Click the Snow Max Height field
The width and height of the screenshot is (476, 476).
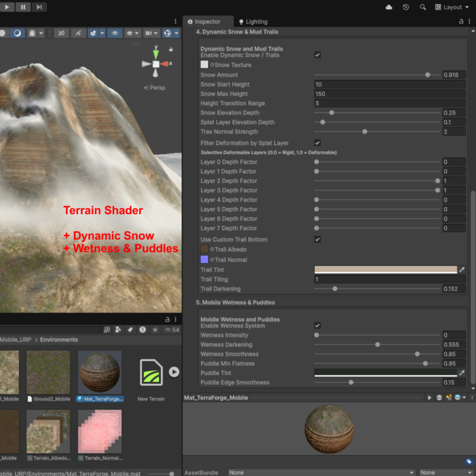point(390,94)
